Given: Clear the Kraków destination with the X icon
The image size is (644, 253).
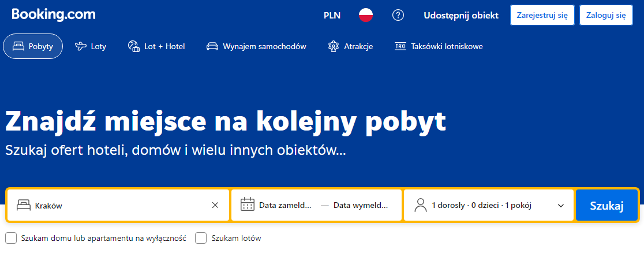Looking at the screenshot, I should tap(215, 205).
